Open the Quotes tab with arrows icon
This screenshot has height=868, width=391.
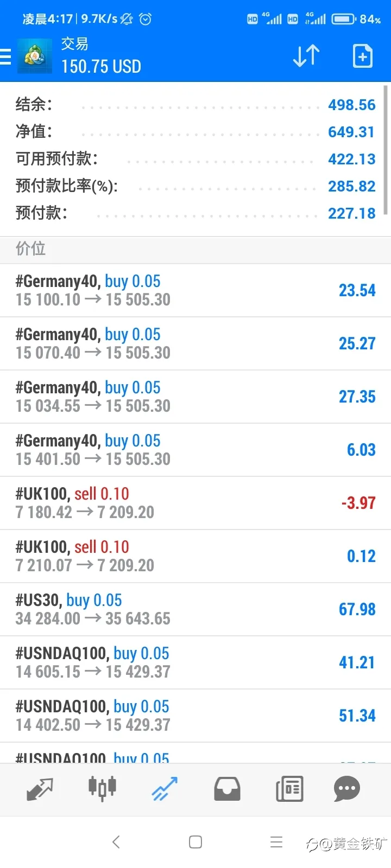click(40, 789)
